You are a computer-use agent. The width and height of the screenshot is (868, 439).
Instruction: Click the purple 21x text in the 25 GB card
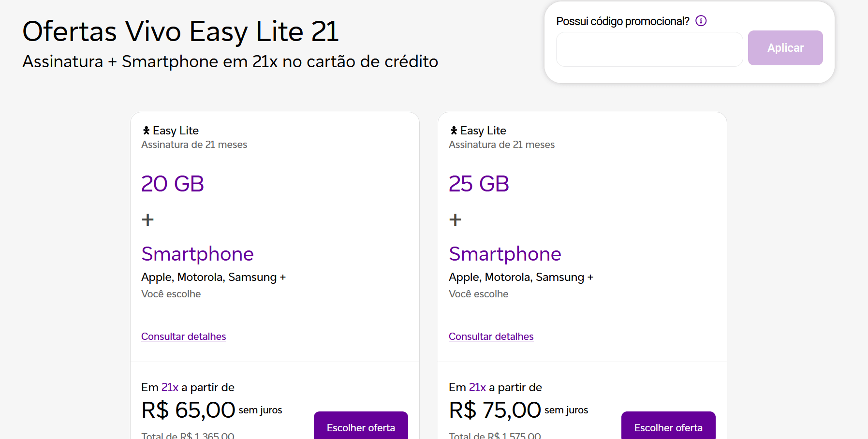click(x=477, y=387)
